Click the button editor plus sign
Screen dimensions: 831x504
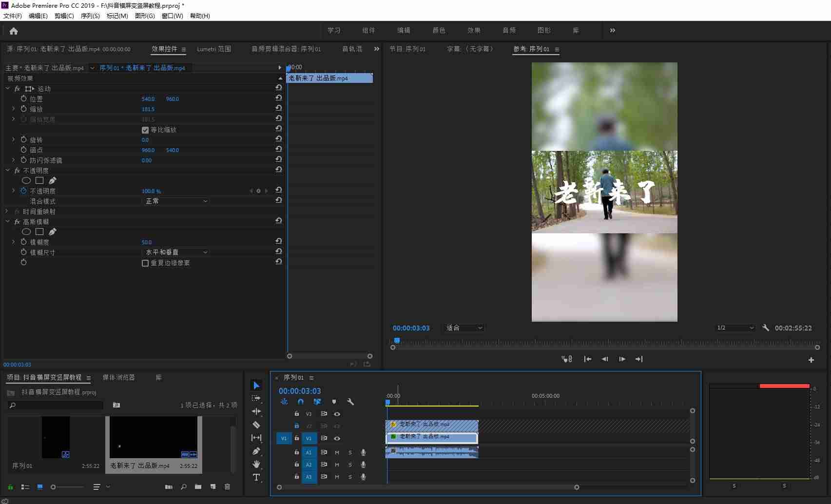(811, 360)
